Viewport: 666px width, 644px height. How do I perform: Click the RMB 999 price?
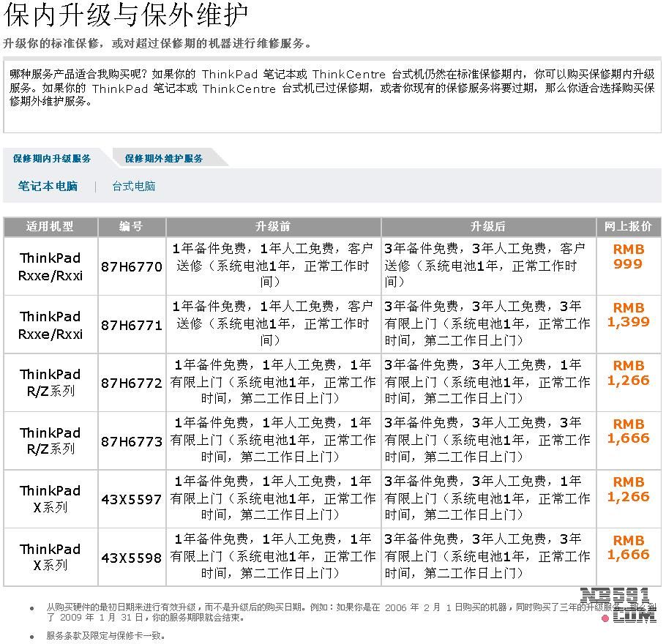pyautogui.click(x=629, y=257)
